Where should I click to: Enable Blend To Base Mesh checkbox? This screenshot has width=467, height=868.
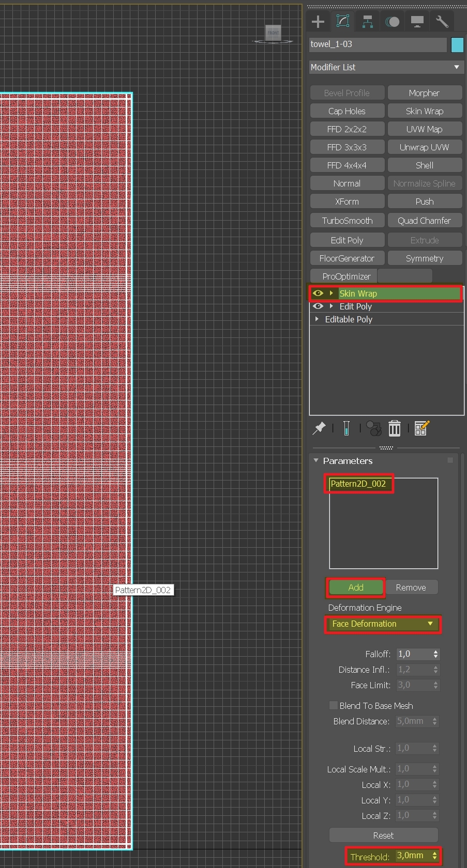334,705
